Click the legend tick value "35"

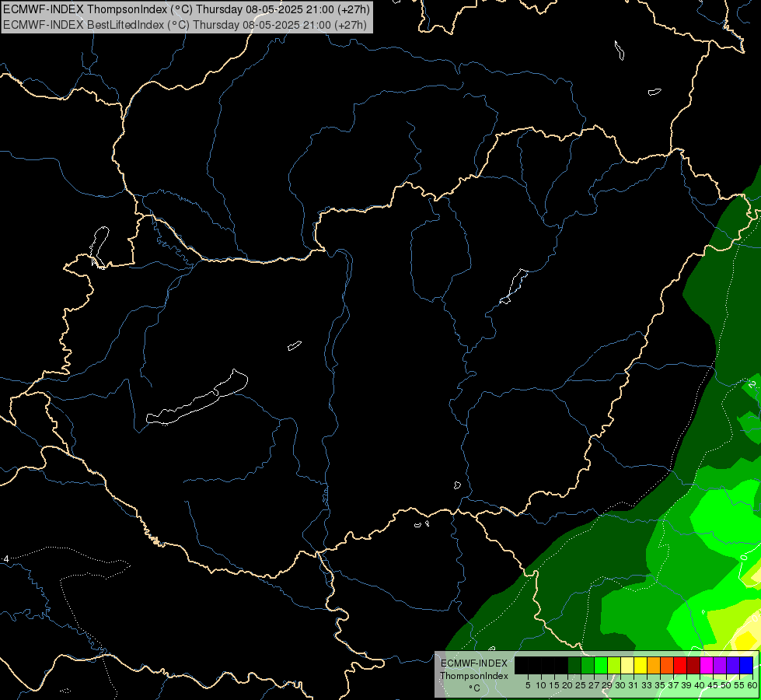[660, 685]
